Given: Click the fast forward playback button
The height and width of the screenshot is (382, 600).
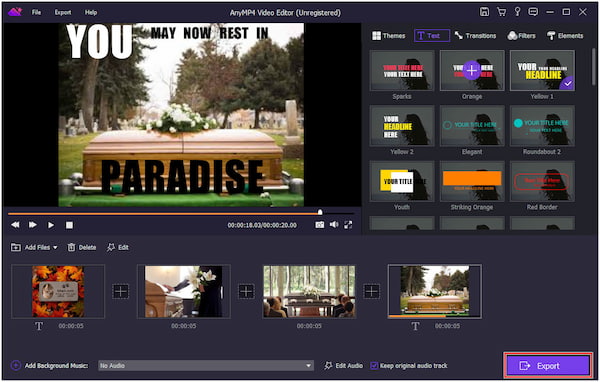Looking at the screenshot, I should [33, 225].
